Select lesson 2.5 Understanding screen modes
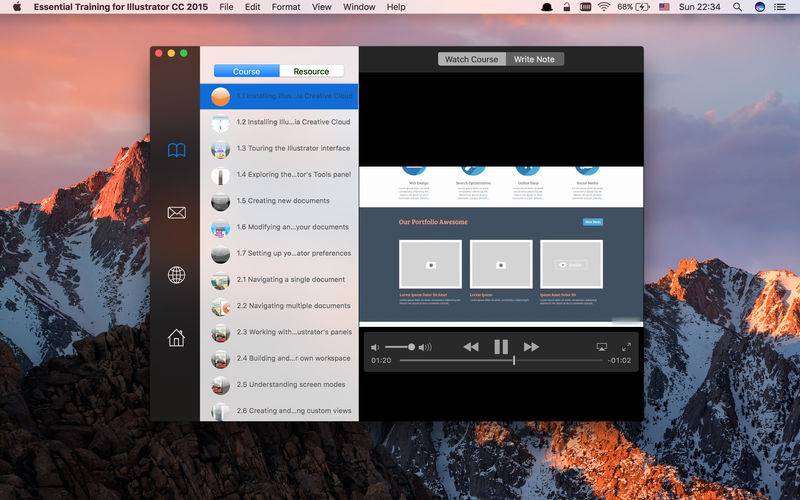Screen dimensions: 800x500 (x=279, y=385)
